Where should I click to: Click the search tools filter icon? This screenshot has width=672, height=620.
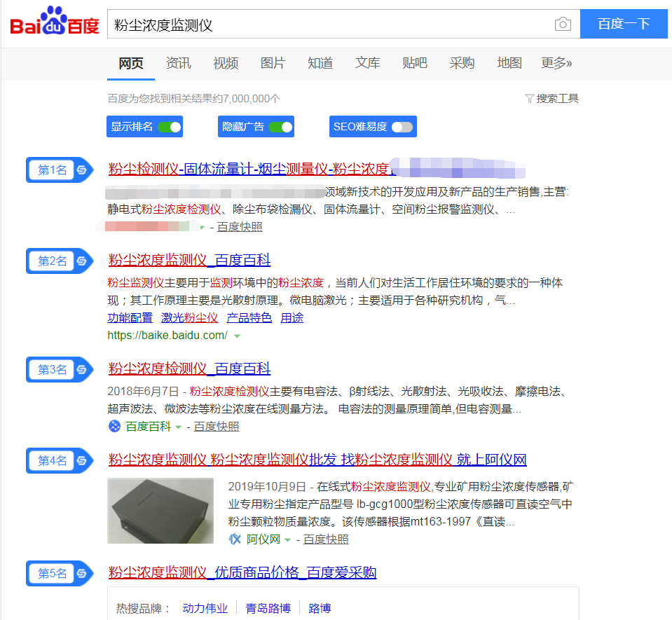pos(529,99)
